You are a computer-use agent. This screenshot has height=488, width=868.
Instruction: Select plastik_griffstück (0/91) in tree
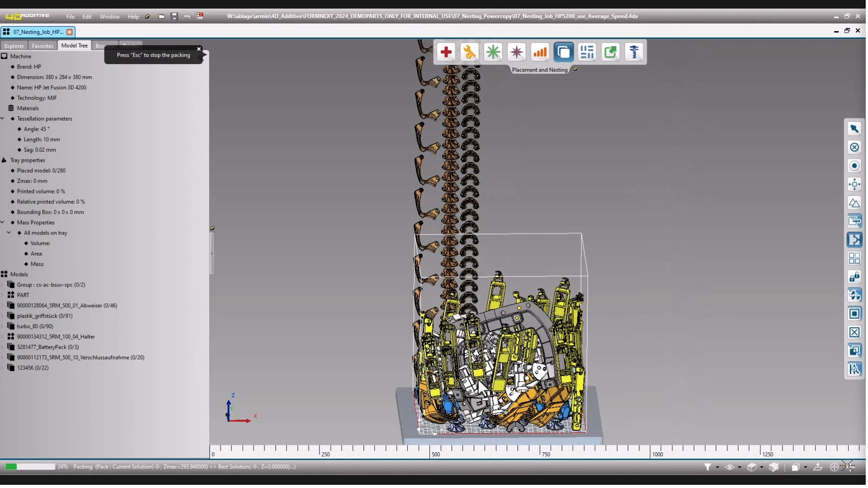point(44,316)
